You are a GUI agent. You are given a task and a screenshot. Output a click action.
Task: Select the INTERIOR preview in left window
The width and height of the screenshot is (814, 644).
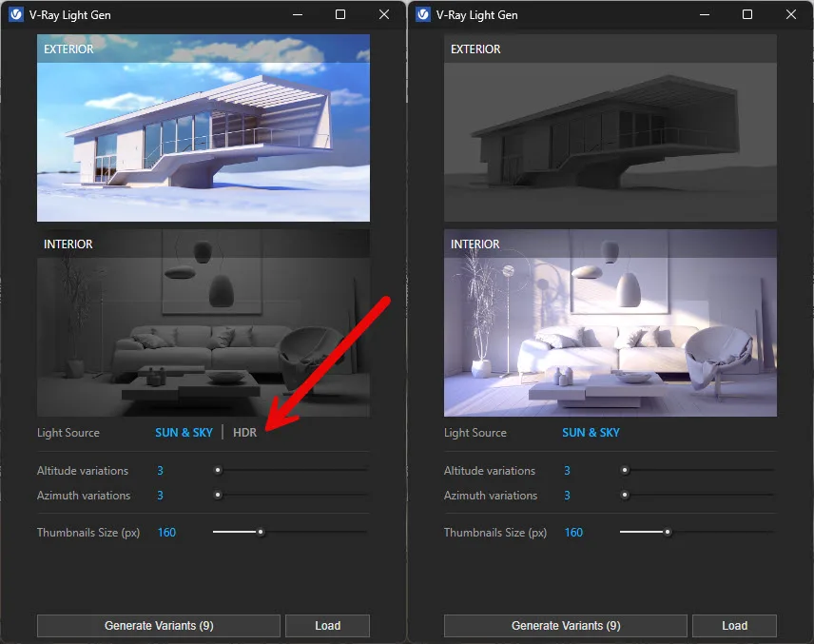coord(203,323)
